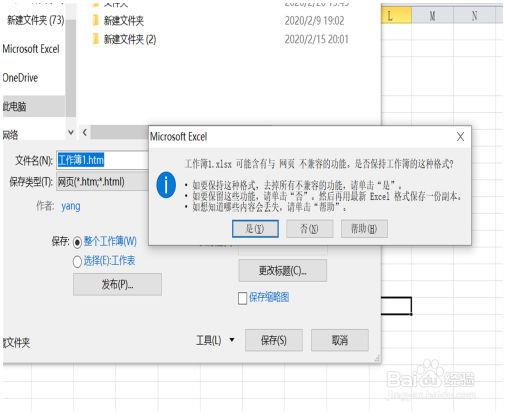Choose 否(N) in the Excel prompt
This screenshot has width=506, height=415.
tap(309, 229)
